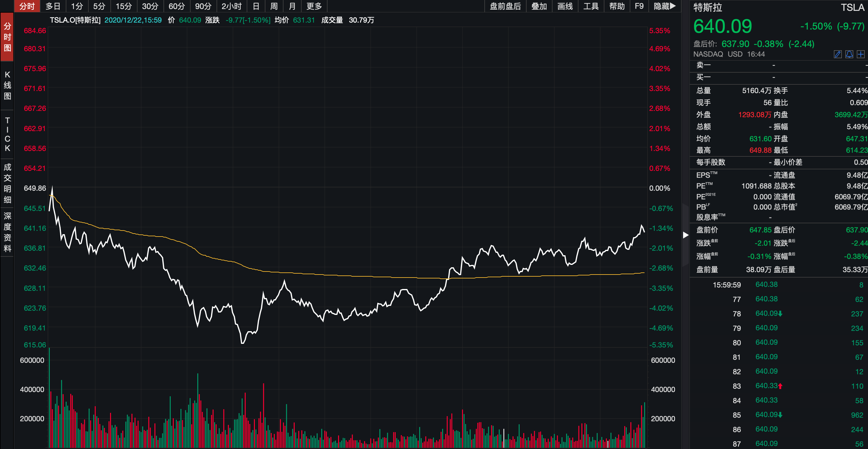Click the 买一 bid row
Image resolution: width=868 pixels, height=449 pixels.
tap(778, 77)
